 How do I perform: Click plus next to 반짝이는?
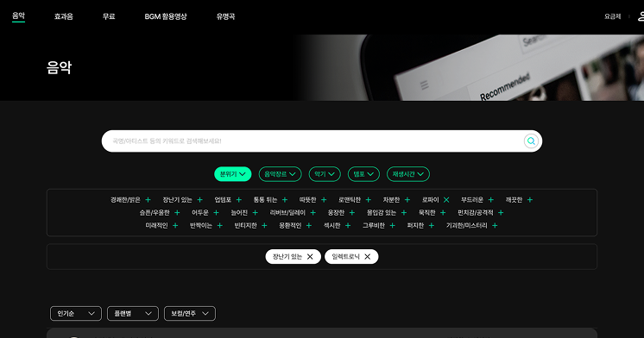tap(220, 226)
